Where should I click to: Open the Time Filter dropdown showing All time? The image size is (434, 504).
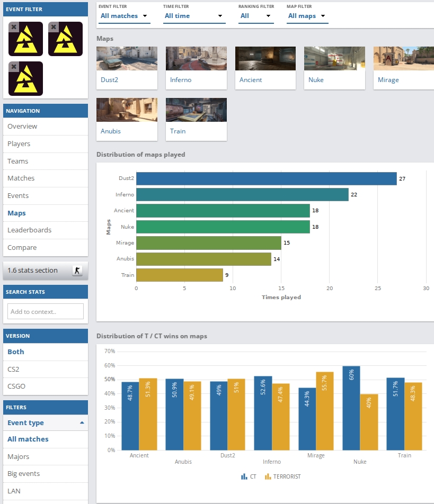point(194,16)
